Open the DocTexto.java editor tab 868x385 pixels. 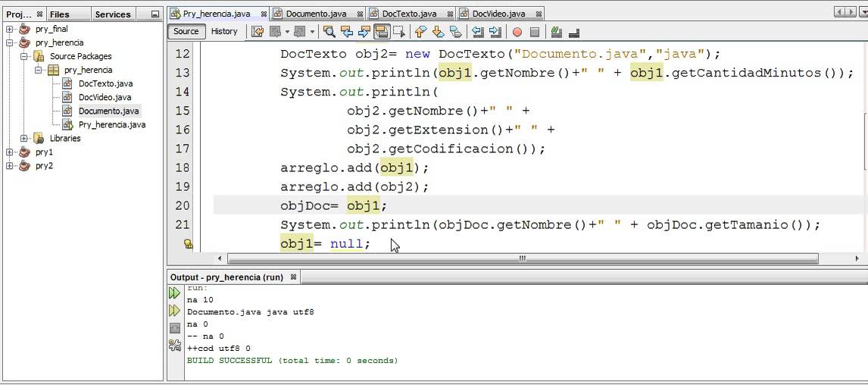pos(409,14)
